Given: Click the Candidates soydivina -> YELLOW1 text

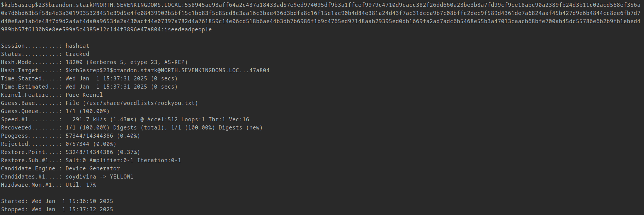Looking at the screenshot, I should (x=99, y=177).
